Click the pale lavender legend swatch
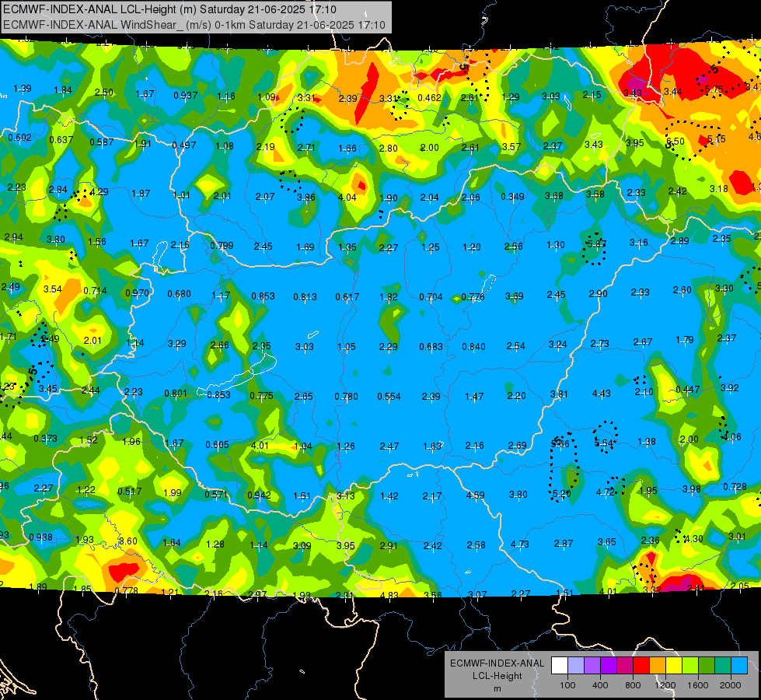The height and width of the screenshot is (700, 761). click(x=576, y=665)
